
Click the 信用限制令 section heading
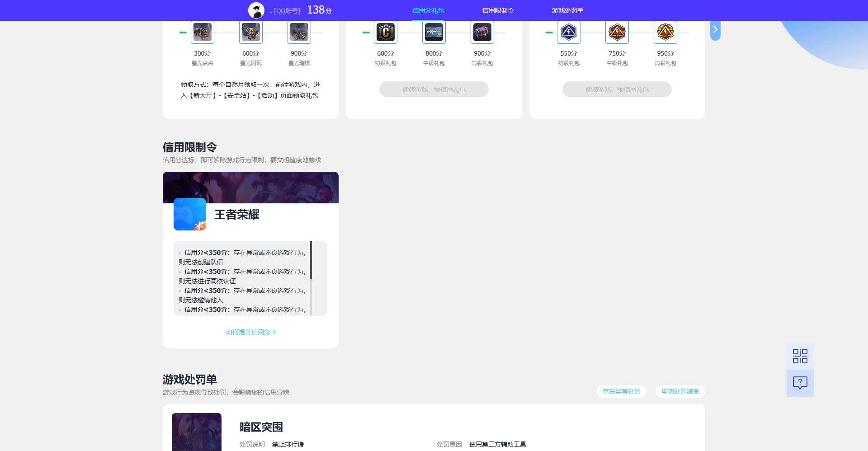pos(190,147)
